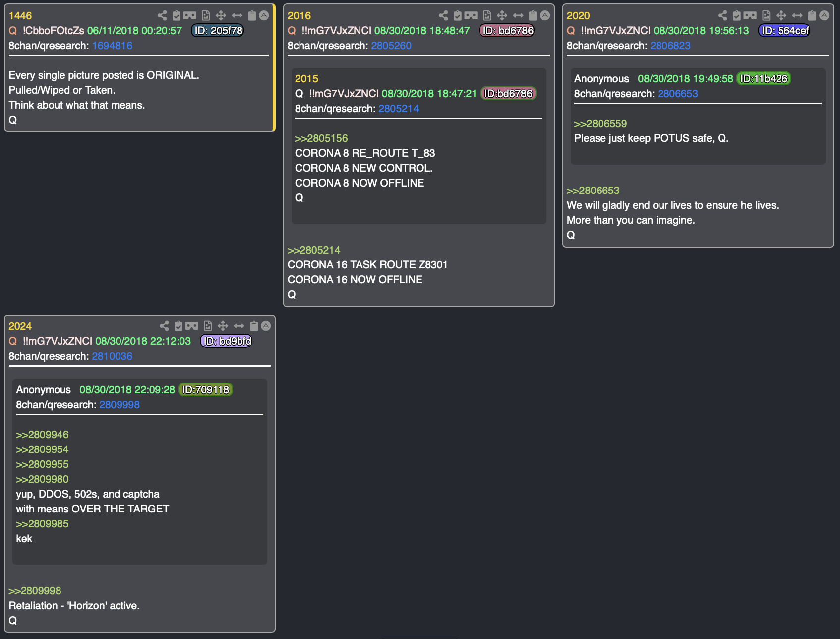Click post number 2020 heading

click(579, 16)
